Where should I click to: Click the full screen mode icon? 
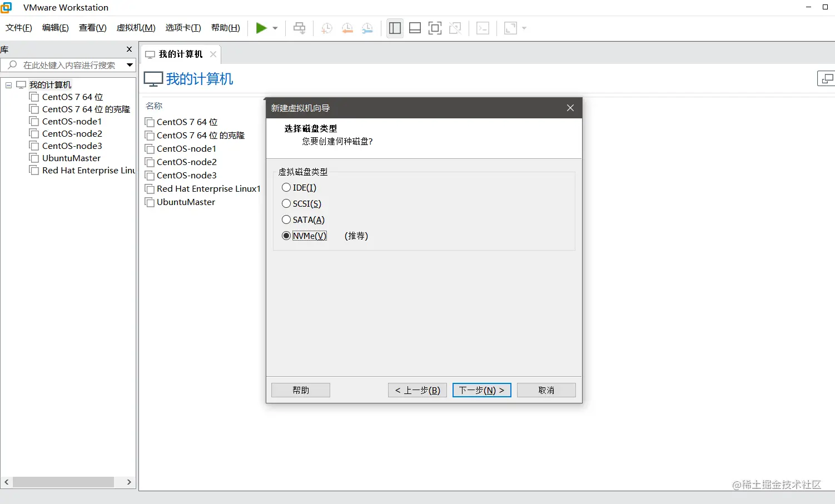[x=435, y=28]
